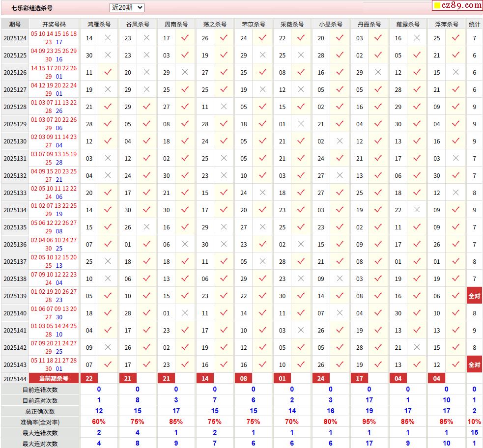The width and height of the screenshot is (483, 448).
Task: Click period number 2025135 in first column
Action: pyautogui.click(x=15, y=227)
